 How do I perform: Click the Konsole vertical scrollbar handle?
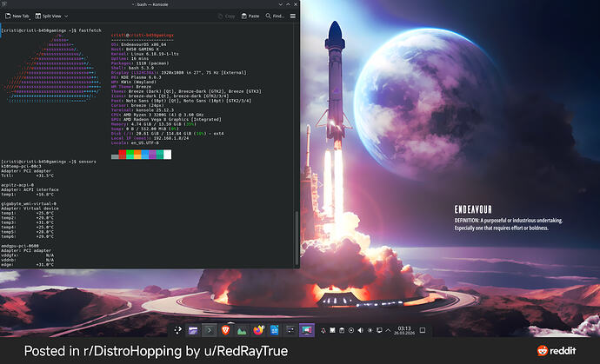(x=297, y=237)
